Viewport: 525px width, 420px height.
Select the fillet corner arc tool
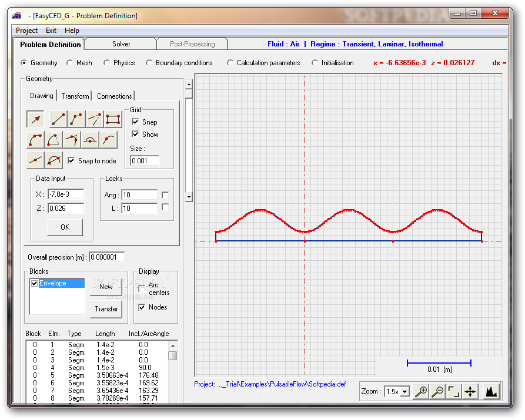[x=72, y=140]
